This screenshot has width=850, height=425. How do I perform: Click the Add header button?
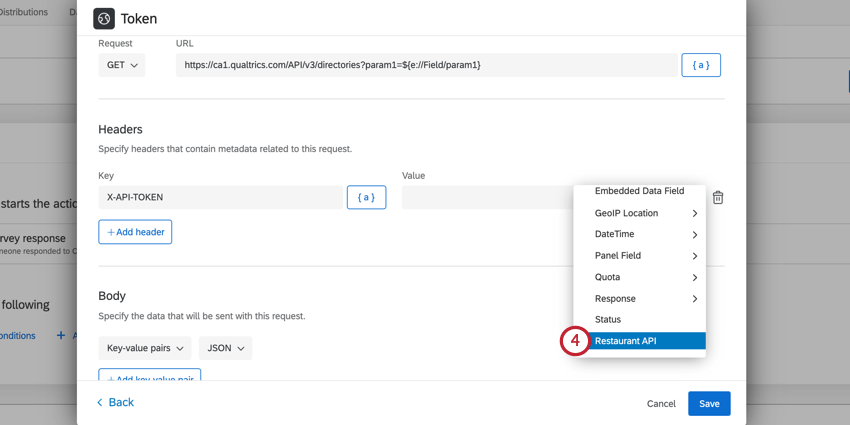coord(135,232)
